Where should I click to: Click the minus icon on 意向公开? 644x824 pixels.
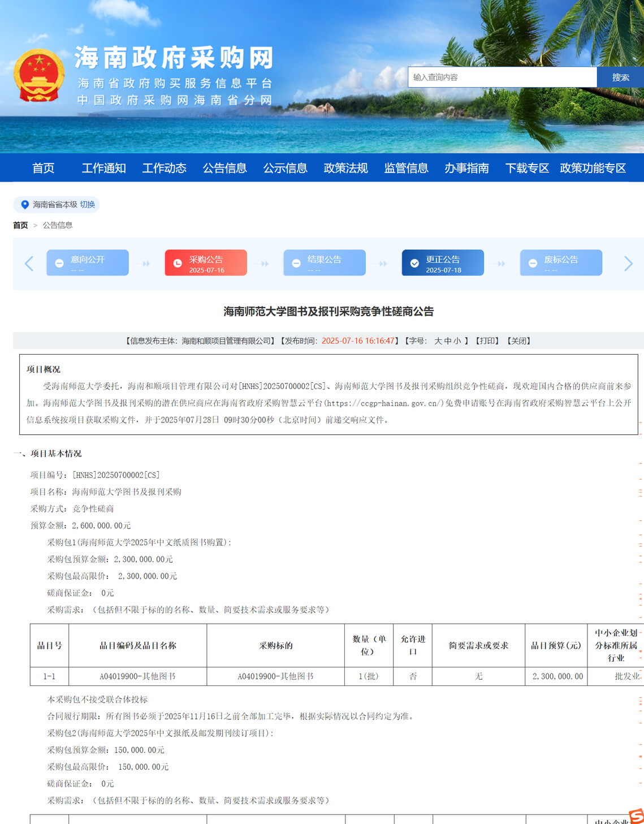click(x=59, y=264)
